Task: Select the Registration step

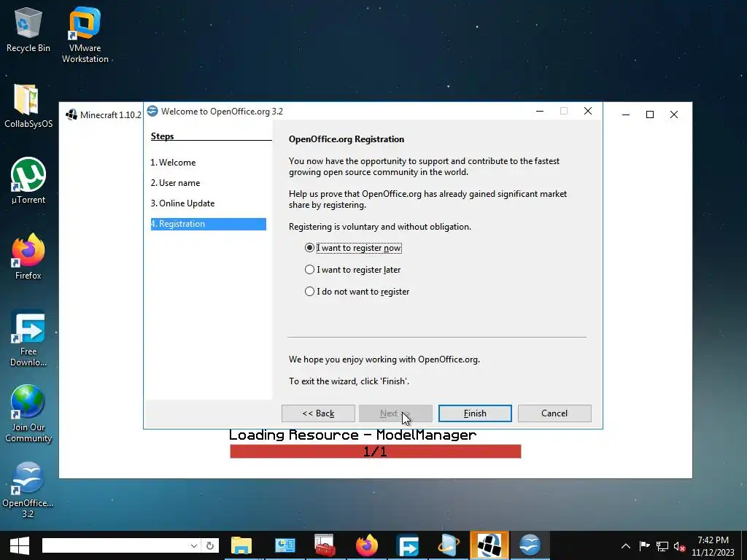Action: [x=208, y=225]
